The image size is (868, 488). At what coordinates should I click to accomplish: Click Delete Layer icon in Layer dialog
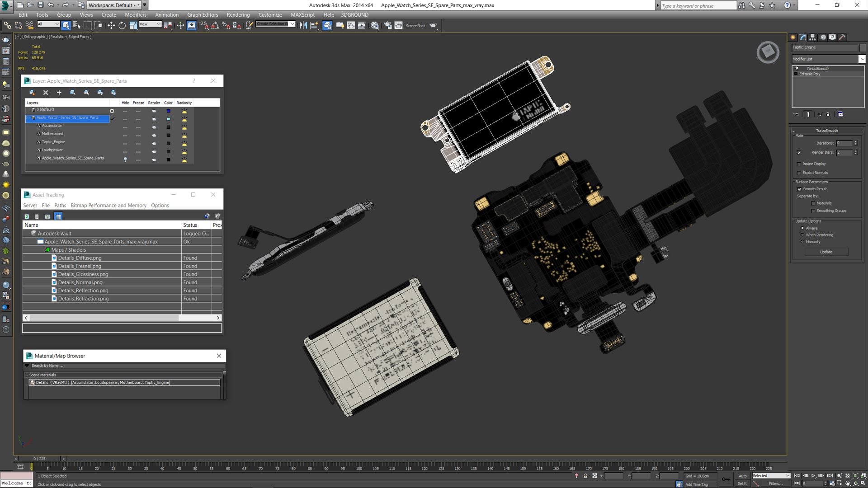(46, 92)
